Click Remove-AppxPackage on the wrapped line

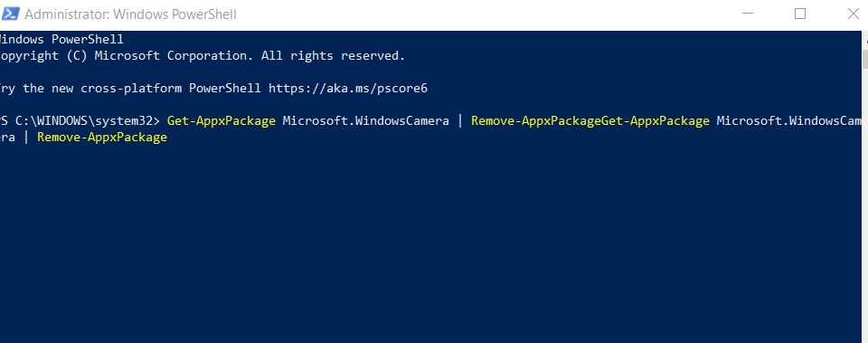[x=102, y=137]
